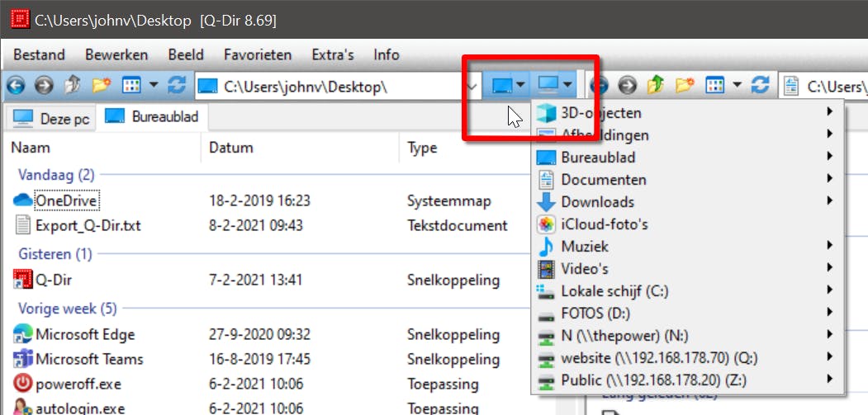Click the Desktop quick-access button in address bar
Viewport: 868px width, 415px height.
(x=502, y=86)
